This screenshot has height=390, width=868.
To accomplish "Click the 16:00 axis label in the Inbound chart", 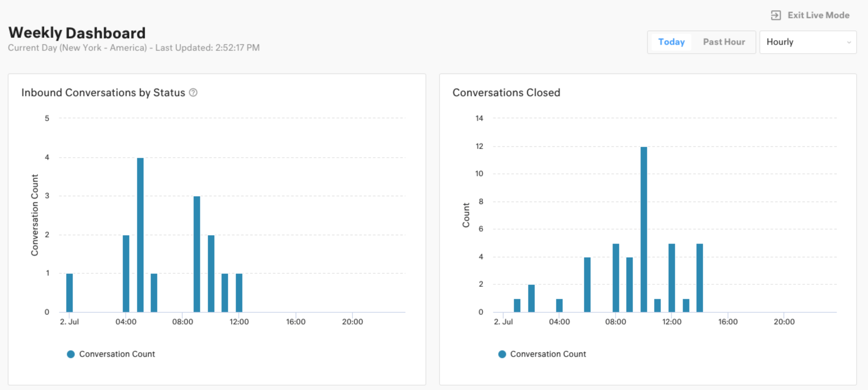I will pos(296,321).
